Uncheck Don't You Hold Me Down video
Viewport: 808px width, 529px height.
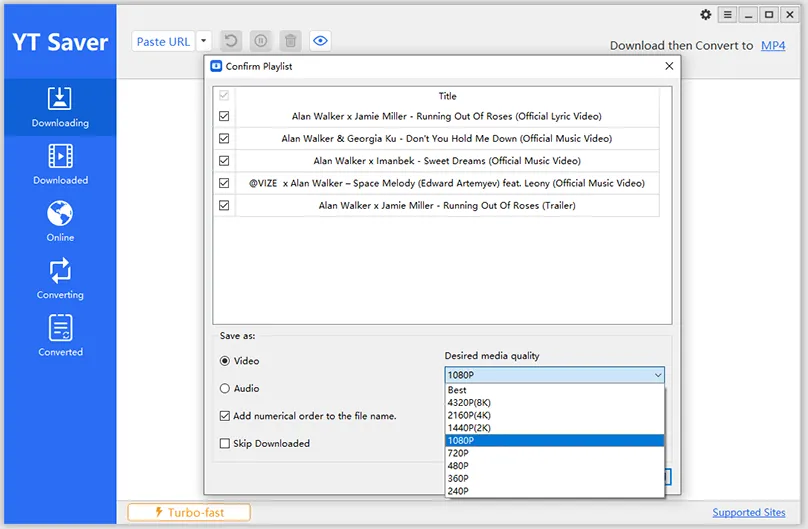[x=224, y=138]
